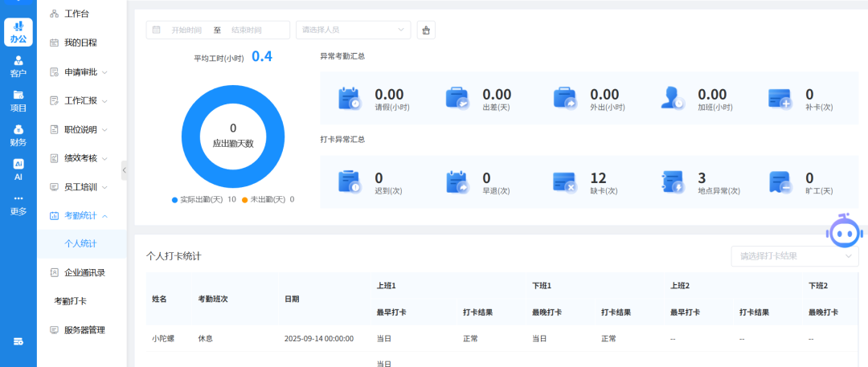Viewport: 868px width, 367px height.
Task: Click the 企业通讯录 sidebar icon
Action: coord(55,272)
